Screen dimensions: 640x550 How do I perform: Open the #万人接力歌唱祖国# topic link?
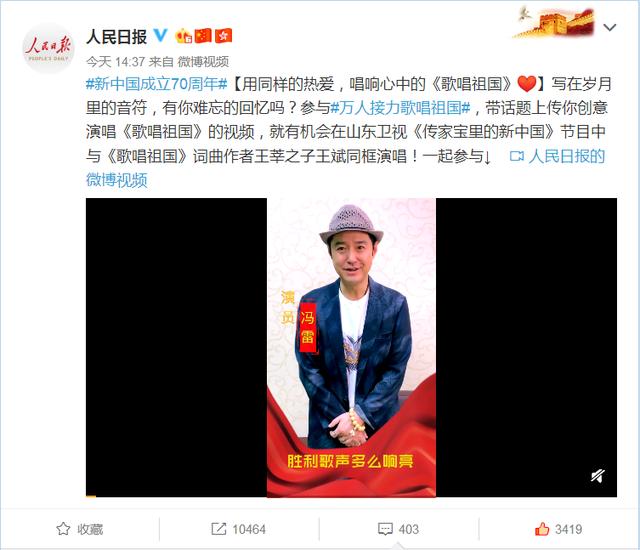pyautogui.click(x=400, y=108)
